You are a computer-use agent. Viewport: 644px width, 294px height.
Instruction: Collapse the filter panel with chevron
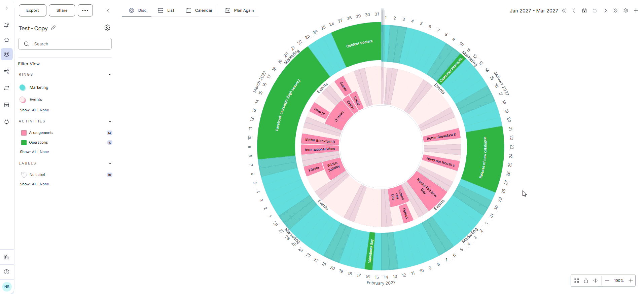[108, 10]
